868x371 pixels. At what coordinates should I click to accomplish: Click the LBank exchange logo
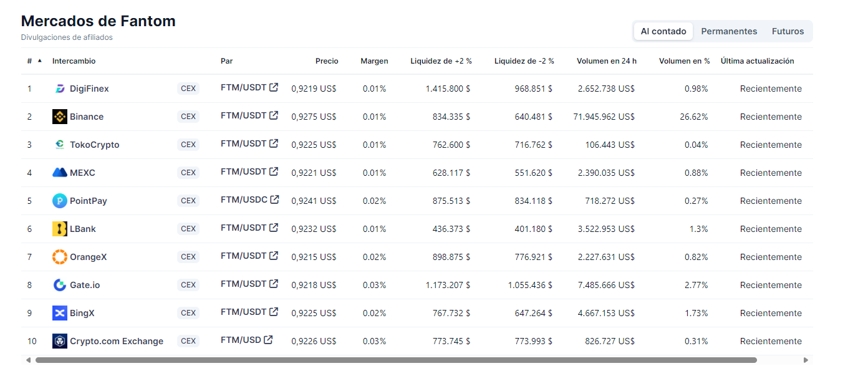(60, 229)
